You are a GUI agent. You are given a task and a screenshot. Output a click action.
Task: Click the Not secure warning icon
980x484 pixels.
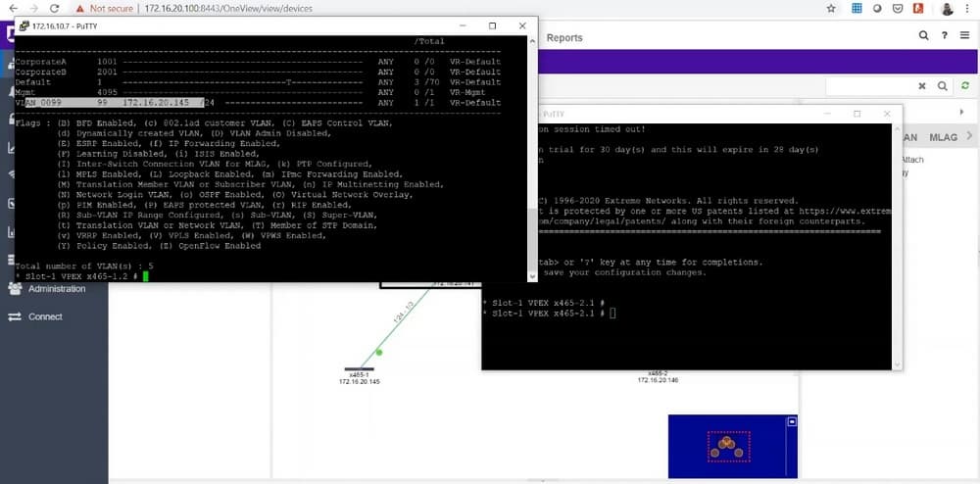click(x=79, y=9)
